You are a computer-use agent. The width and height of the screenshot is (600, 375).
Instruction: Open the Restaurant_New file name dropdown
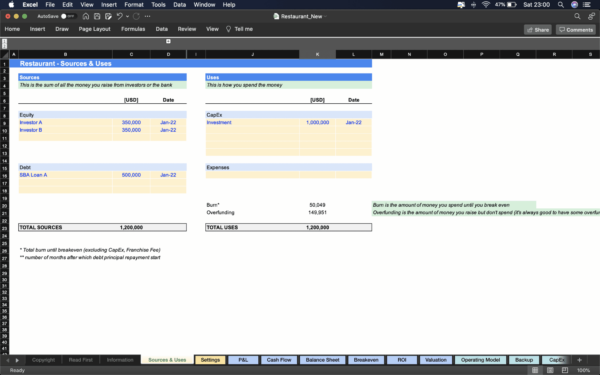[326, 16]
